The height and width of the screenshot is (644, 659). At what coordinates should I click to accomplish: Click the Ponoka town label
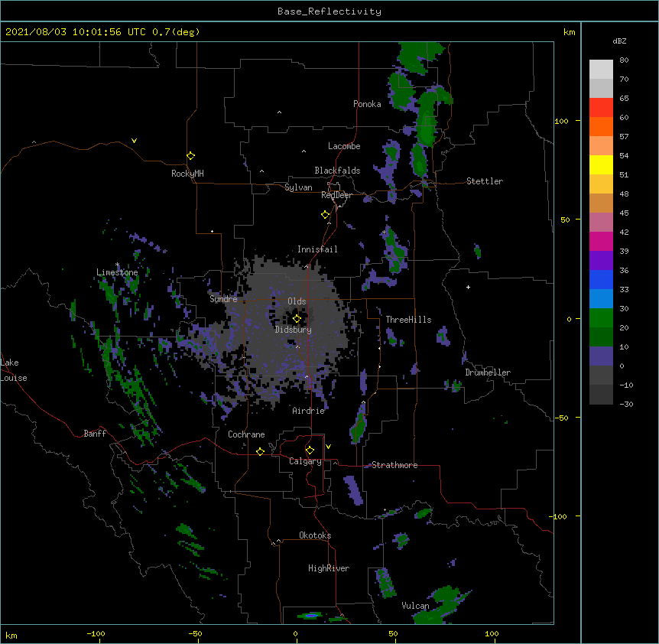tap(367, 104)
